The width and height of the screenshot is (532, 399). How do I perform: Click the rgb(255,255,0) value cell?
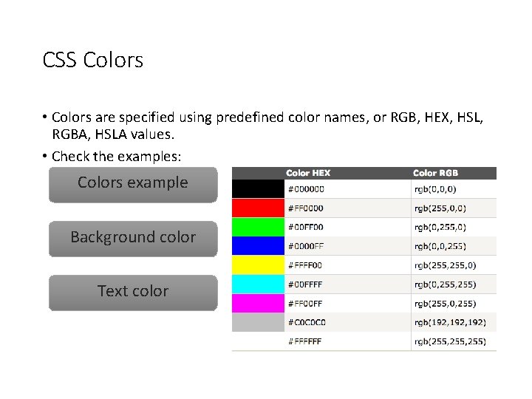click(x=445, y=265)
